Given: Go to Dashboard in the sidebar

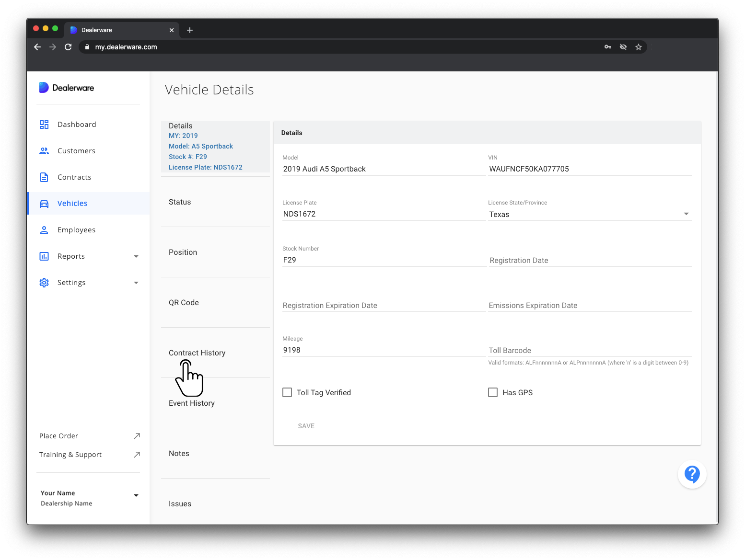Looking at the screenshot, I should (88, 125).
